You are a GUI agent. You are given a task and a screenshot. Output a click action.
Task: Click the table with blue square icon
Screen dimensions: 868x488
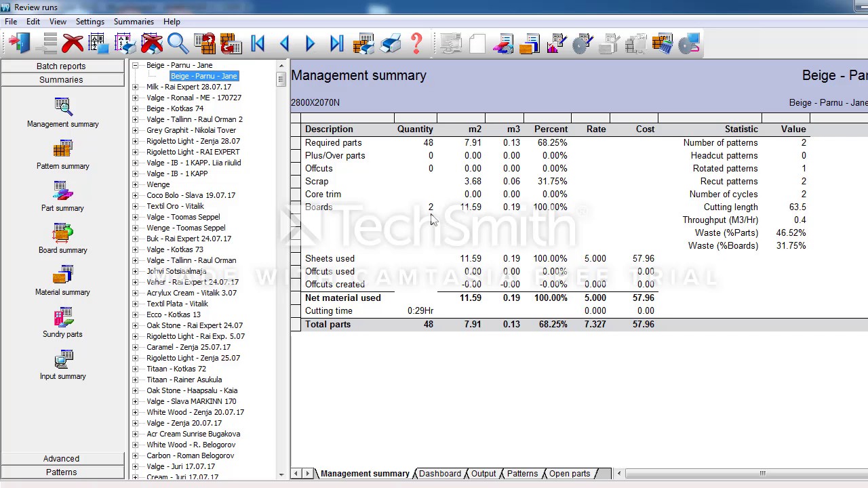click(x=99, y=44)
